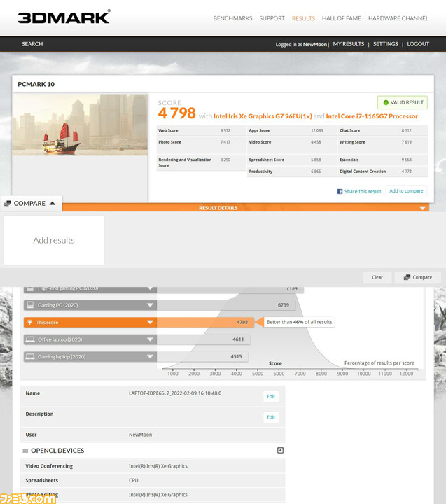
Task: Collapse OPENCL DEVICES section toggle
Action: (x=280, y=450)
